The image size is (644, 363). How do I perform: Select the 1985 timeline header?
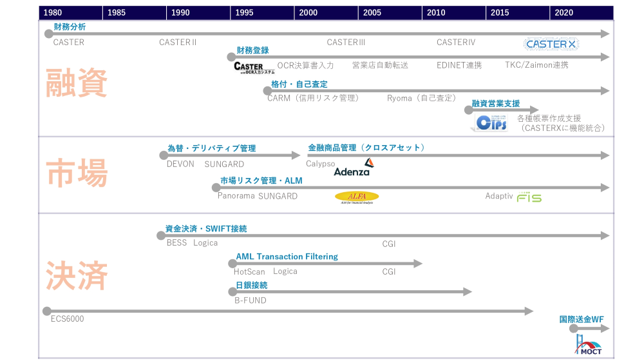(x=135, y=13)
